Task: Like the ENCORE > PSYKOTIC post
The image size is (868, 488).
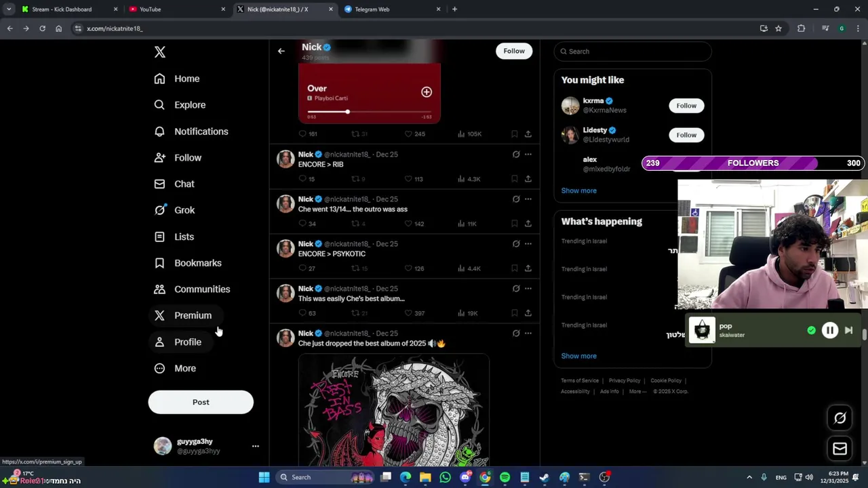Action: (414, 268)
